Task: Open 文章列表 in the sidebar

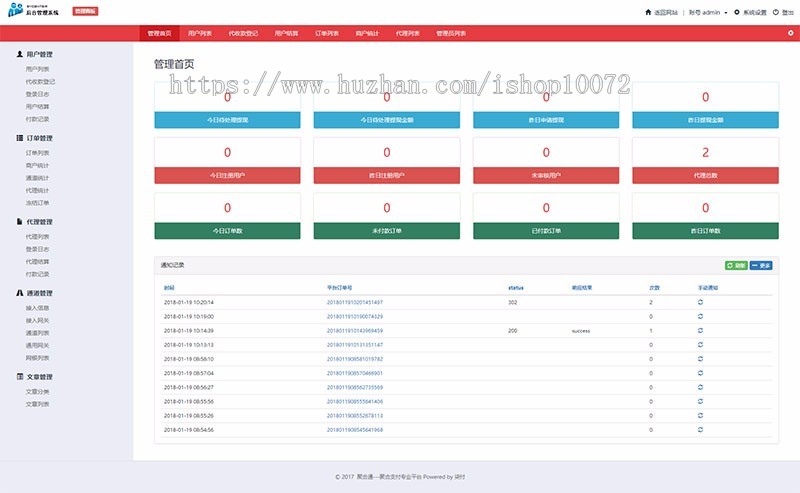Action: pos(37,404)
